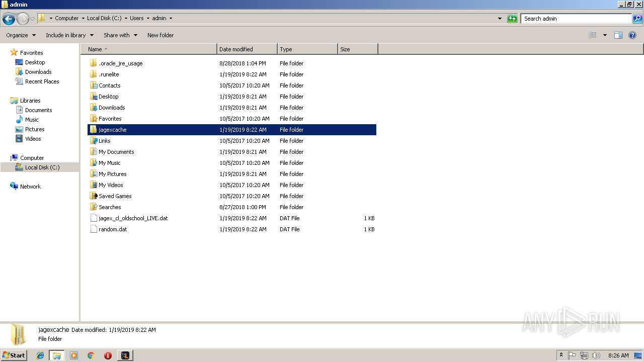Open the Organize menu

pyautogui.click(x=21, y=35)
